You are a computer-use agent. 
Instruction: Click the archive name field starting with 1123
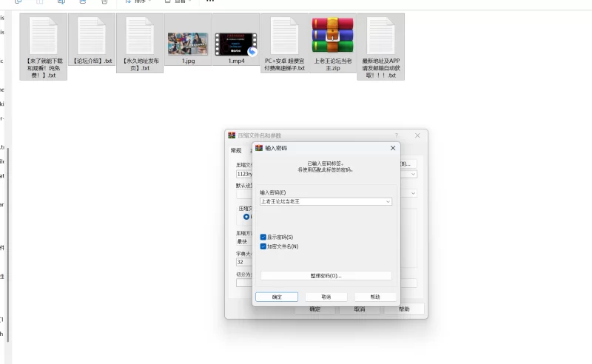(244, 174)
